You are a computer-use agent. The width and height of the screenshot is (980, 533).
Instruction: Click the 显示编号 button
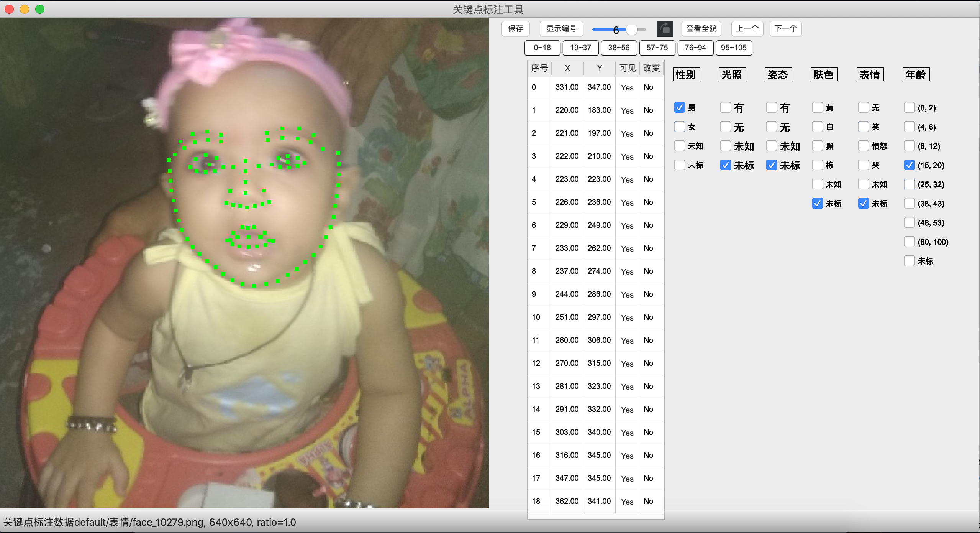pos(561,28)
